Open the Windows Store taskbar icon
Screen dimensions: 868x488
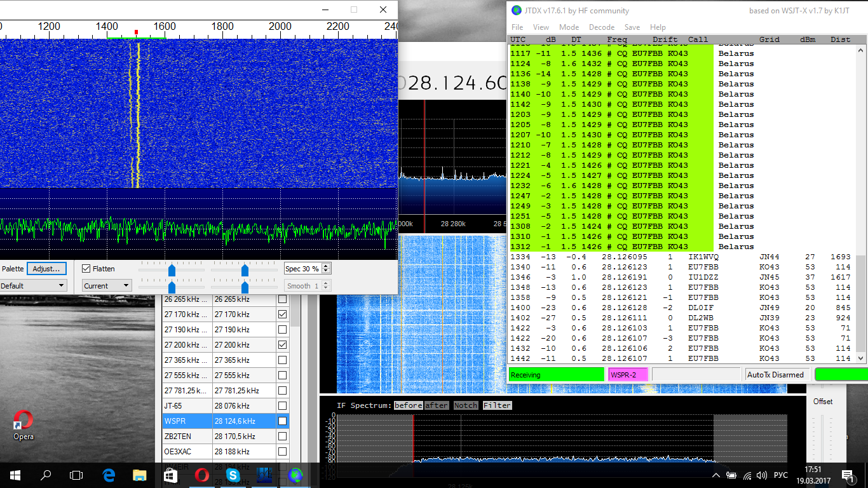point(171,475)
